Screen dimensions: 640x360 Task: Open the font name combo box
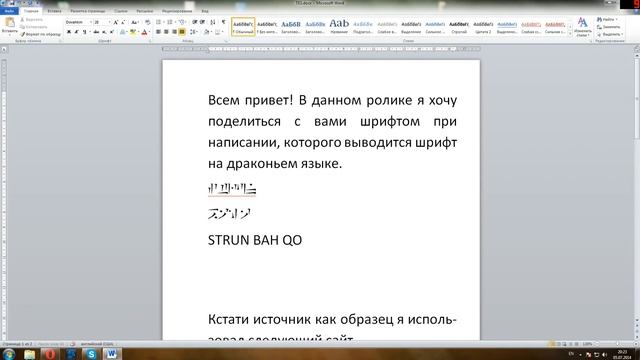(x=78, y=22)
